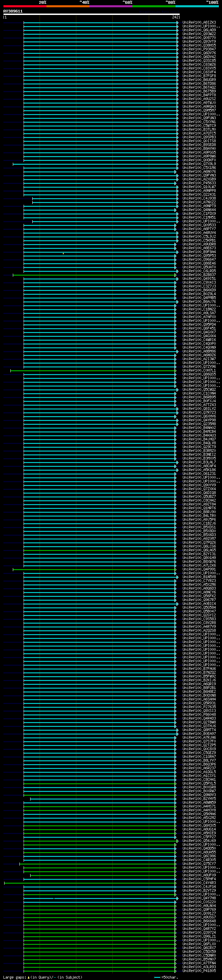222x980 pixels.
Task: Click the green alignment bar for UniRef100_C4Y4R3
Action: (90, 883)
